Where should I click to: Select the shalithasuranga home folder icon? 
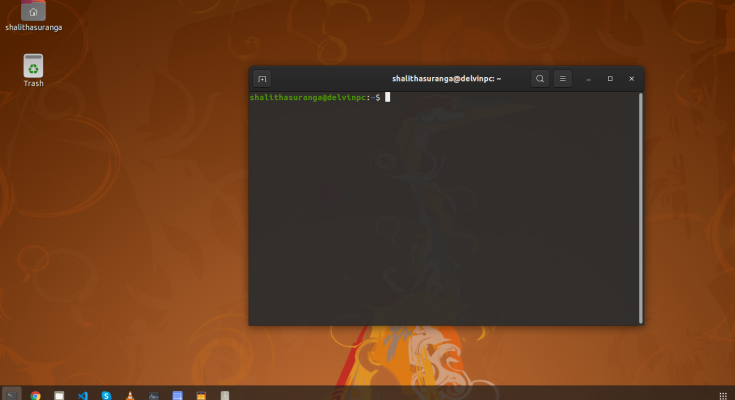tap(33, 12)
